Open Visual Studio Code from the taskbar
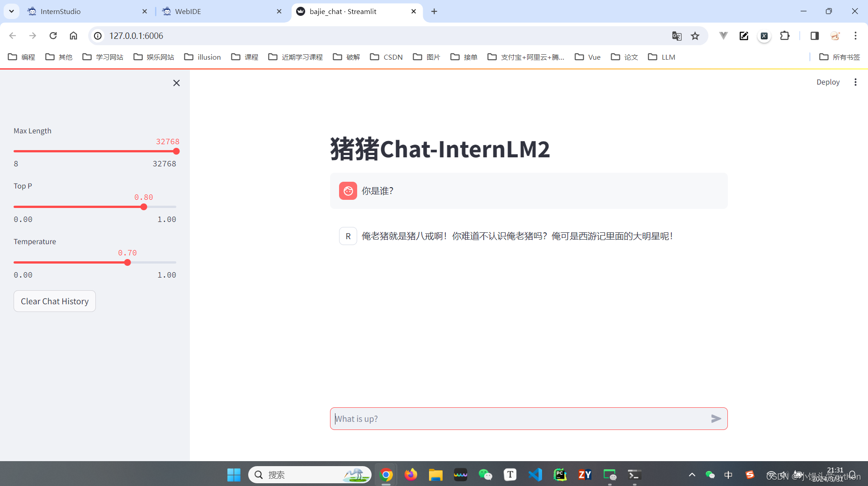 coord(535,475)
